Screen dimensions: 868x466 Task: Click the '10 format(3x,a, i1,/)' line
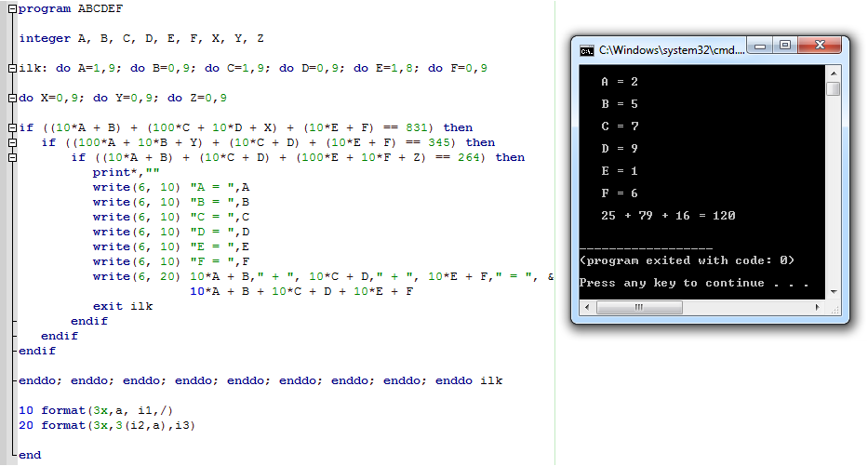(96, 410)
